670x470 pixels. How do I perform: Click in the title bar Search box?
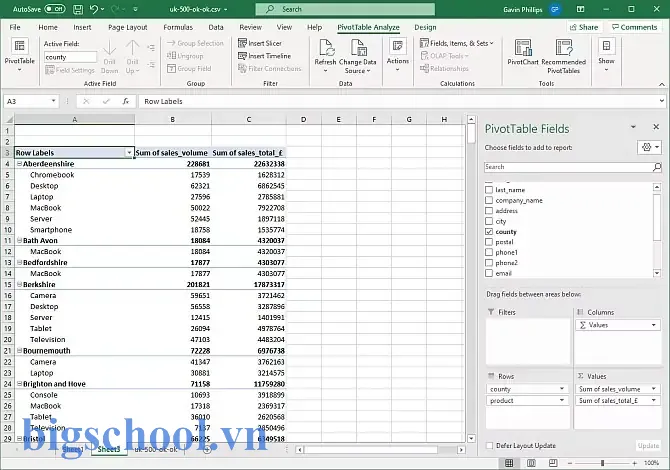pyautogui.click(x=345, y=9)
